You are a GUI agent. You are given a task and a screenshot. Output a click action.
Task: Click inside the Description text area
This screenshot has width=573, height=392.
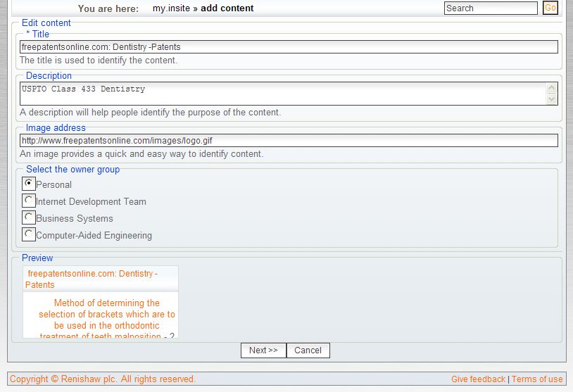pyautogui.click(x=282, y=94)
